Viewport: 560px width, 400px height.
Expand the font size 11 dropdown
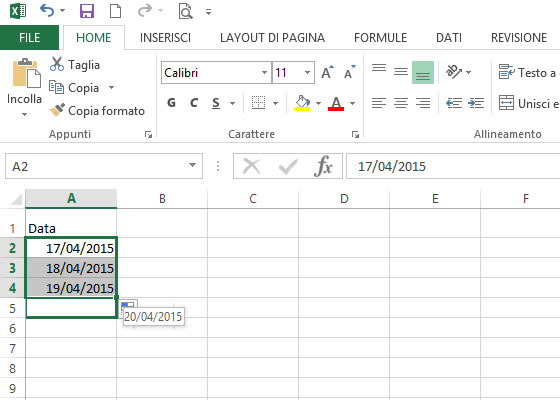tap(307, 72)
